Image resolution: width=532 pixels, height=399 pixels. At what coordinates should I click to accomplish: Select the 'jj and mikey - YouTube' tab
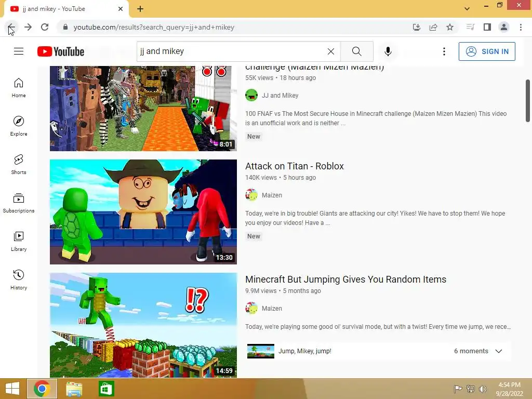point(66,9)
